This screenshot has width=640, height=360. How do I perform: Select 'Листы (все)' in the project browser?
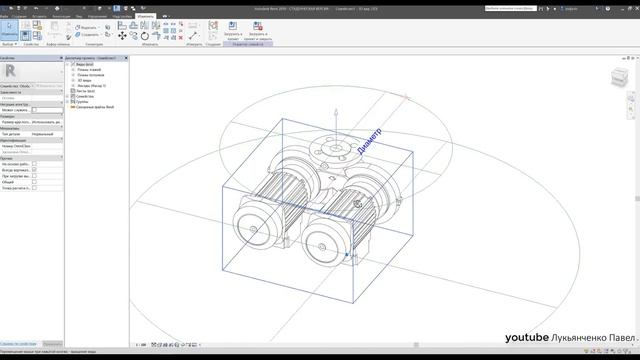86,91
